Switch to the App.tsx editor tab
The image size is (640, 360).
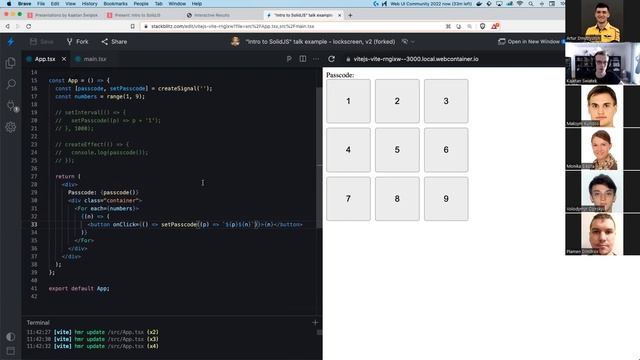coord(45,59)
